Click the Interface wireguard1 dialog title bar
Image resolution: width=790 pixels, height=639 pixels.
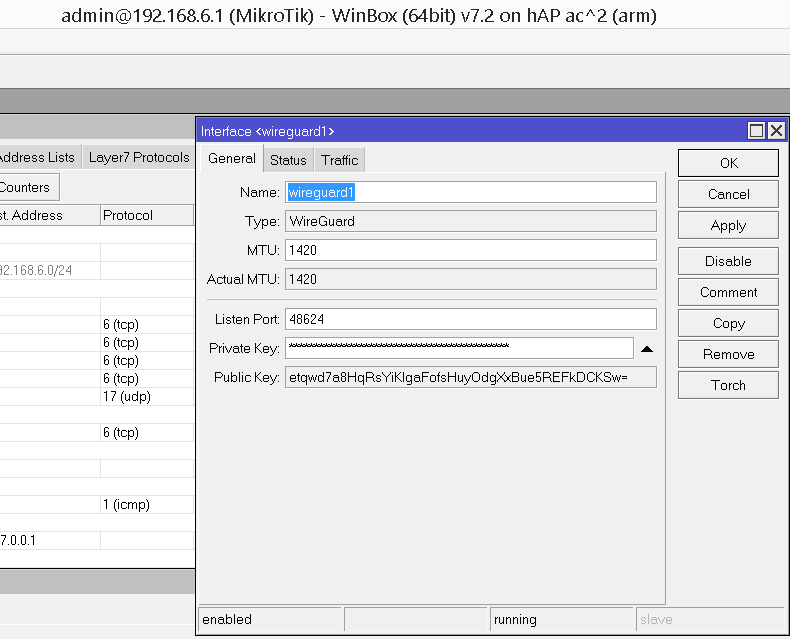[471, 131]
